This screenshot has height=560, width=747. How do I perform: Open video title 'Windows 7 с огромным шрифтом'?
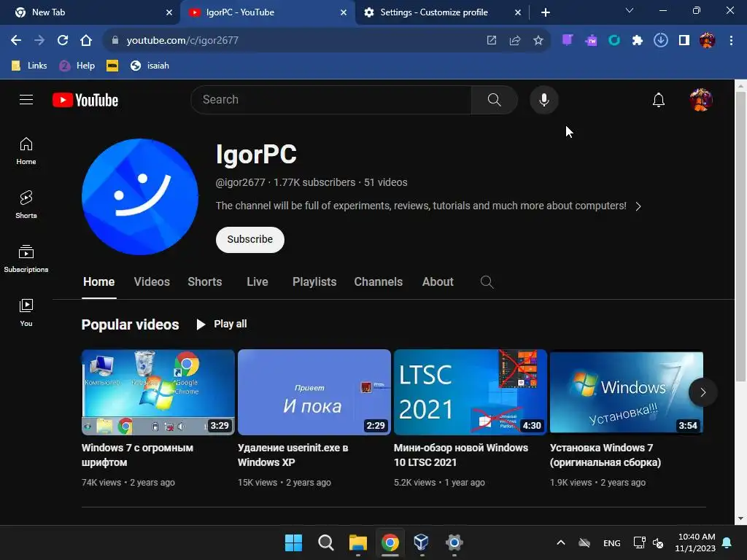tap(137, 455)
